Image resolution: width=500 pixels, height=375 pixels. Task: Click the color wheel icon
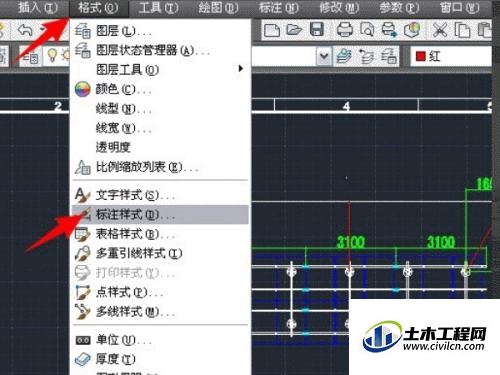pyautogui.click(x=82, y=89)
